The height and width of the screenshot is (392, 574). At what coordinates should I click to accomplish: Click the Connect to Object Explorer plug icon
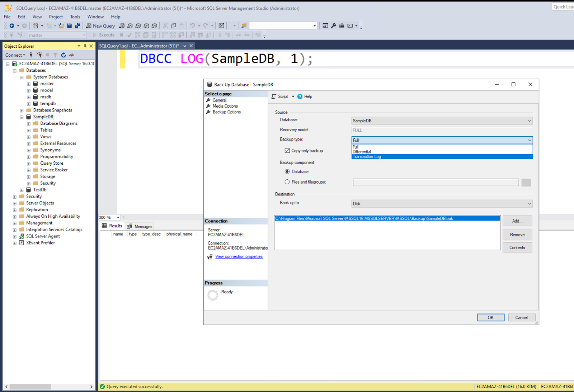coord(31,55)
